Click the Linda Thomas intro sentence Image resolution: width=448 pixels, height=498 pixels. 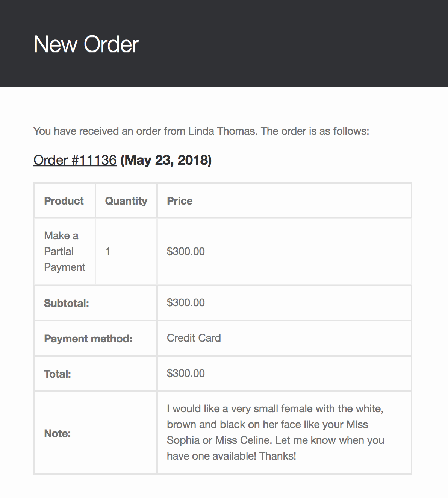(x=201, y=131)
